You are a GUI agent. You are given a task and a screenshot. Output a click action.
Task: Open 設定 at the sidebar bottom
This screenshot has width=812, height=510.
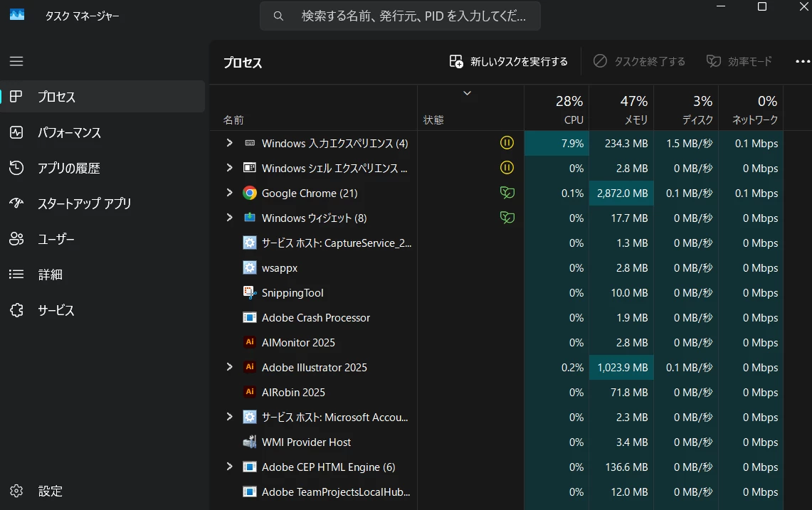103,491
